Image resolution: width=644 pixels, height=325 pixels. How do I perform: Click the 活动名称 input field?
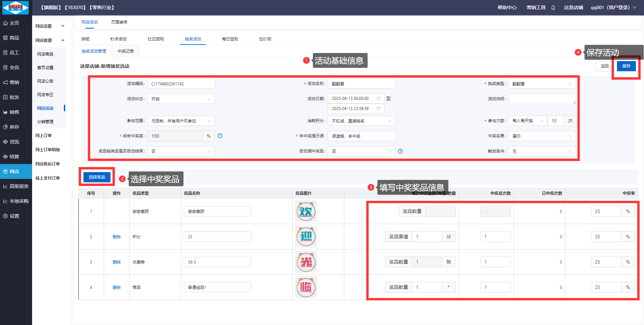(x=361, y=84)
